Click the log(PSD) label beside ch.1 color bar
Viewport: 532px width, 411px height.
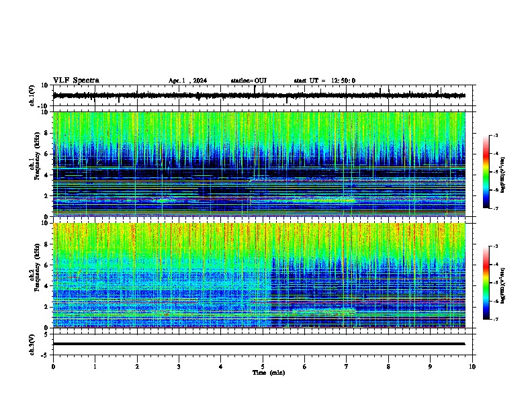pyautogui.click(x=503, y=175)
